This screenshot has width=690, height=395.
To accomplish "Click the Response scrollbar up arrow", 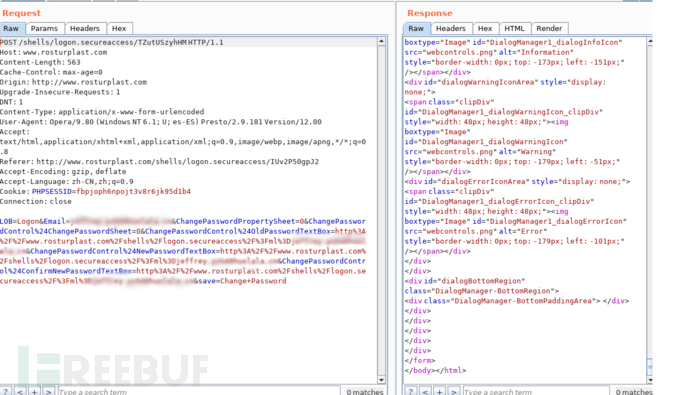I will point(650,41).
